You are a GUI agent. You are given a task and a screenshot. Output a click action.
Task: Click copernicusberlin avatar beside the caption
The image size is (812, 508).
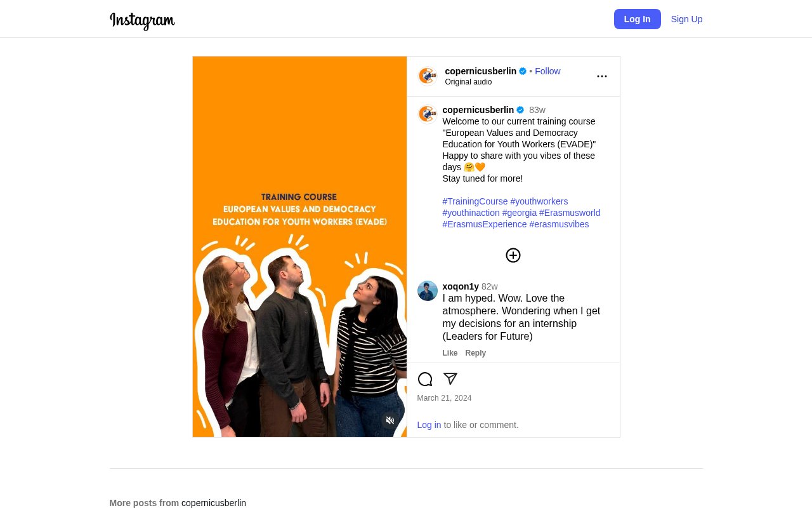coord(428,114)
